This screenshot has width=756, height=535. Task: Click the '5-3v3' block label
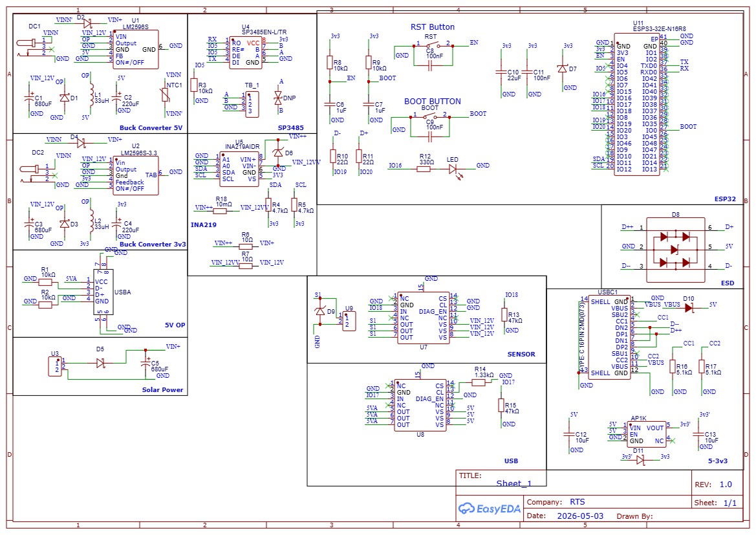[718, 461]
